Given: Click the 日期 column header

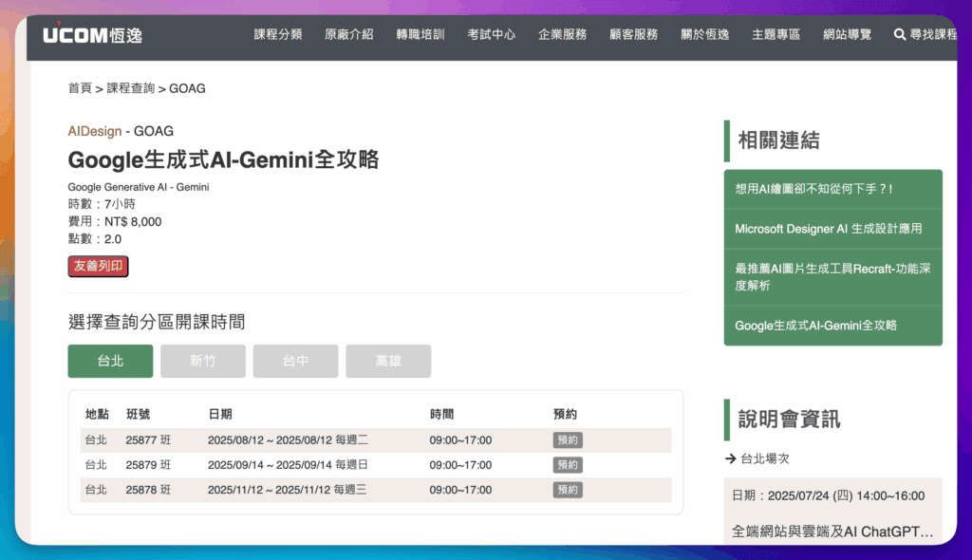Looking at the screenshot, I should [x=220, y=414].
